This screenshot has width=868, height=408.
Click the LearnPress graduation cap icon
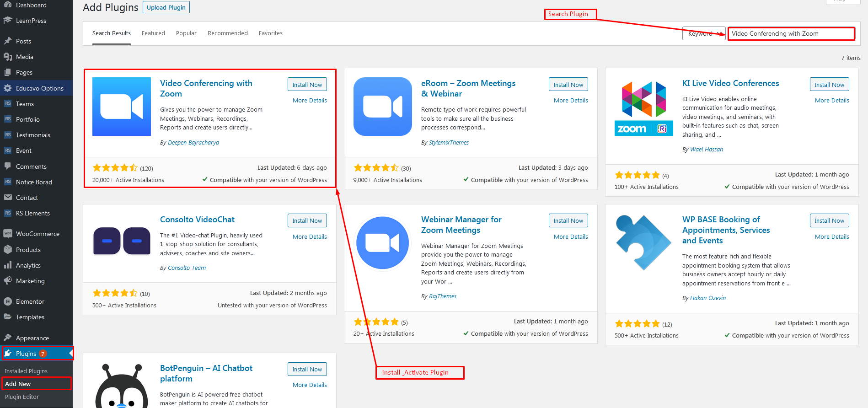point(8,21)
